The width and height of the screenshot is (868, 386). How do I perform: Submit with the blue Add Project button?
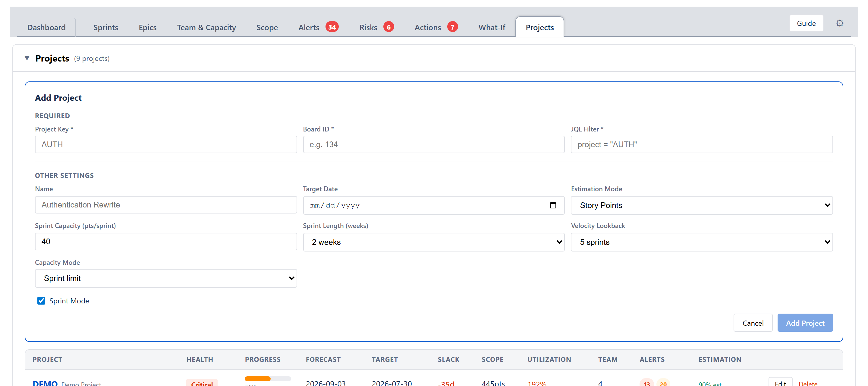pos(805,323)
